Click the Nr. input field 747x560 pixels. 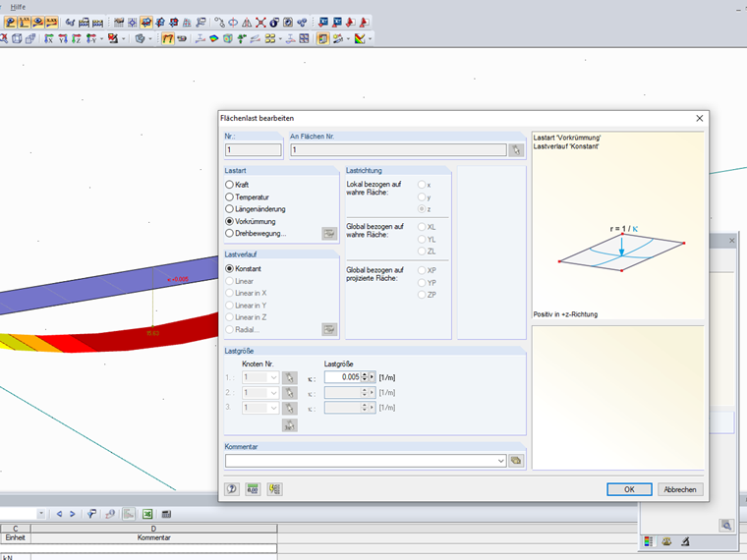point(253,149)
